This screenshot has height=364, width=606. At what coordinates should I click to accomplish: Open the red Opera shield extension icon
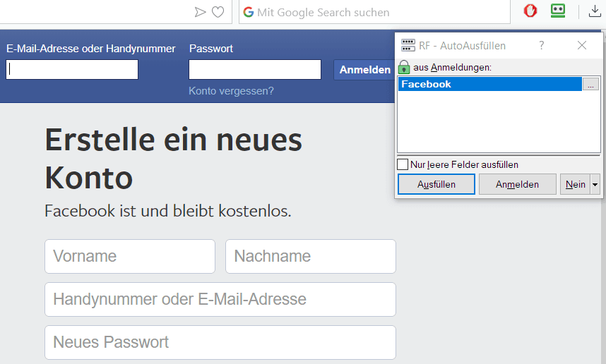click(x=530, y=11)
